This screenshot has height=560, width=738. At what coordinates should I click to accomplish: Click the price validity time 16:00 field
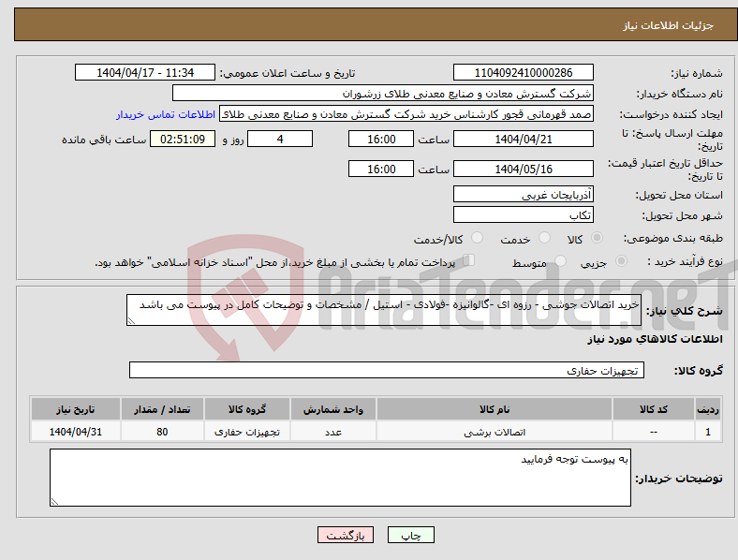pos(381,169)
